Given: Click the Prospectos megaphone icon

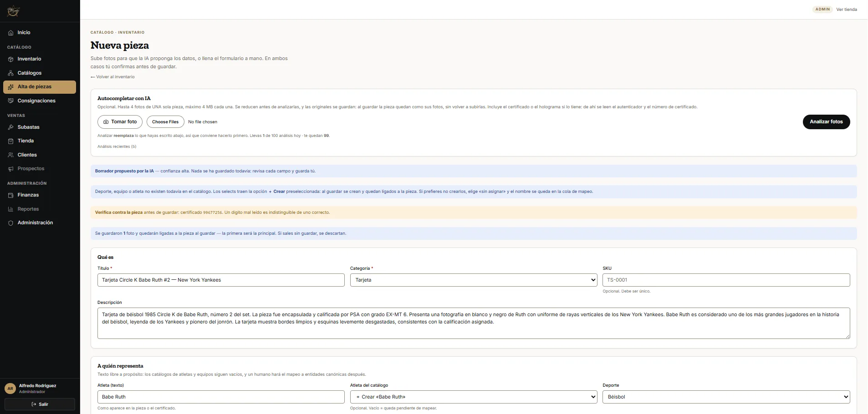Looking at the screenshot, I should pos(10,169).
